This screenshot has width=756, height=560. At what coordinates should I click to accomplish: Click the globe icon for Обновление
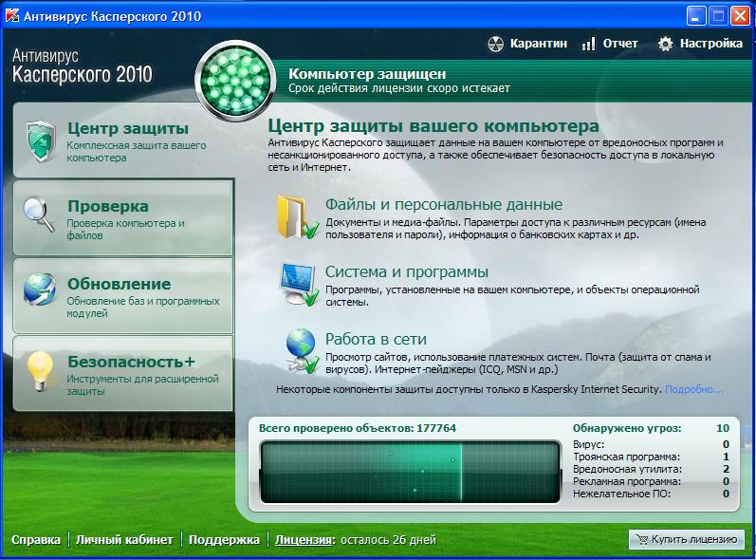tap(39, 289)
